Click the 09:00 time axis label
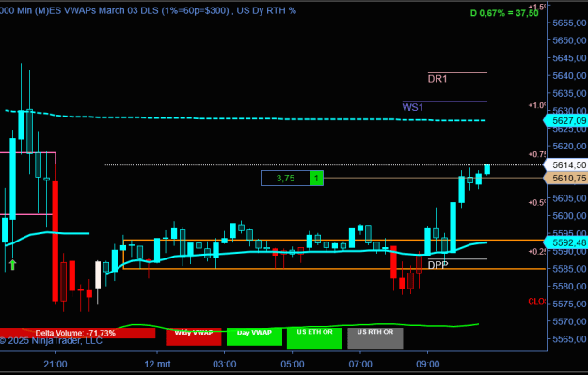This screenshot has height=375, width=588. pos(428,364)
